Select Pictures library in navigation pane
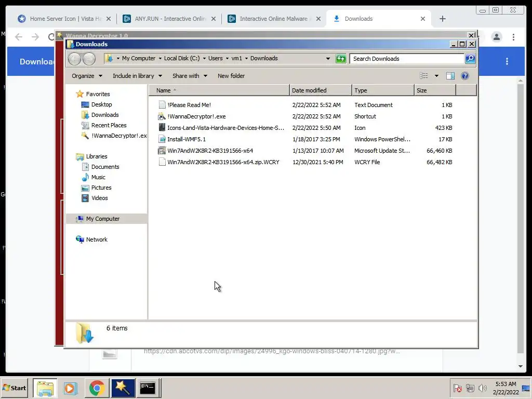This screenshot has width=532, height=399. 101,188
